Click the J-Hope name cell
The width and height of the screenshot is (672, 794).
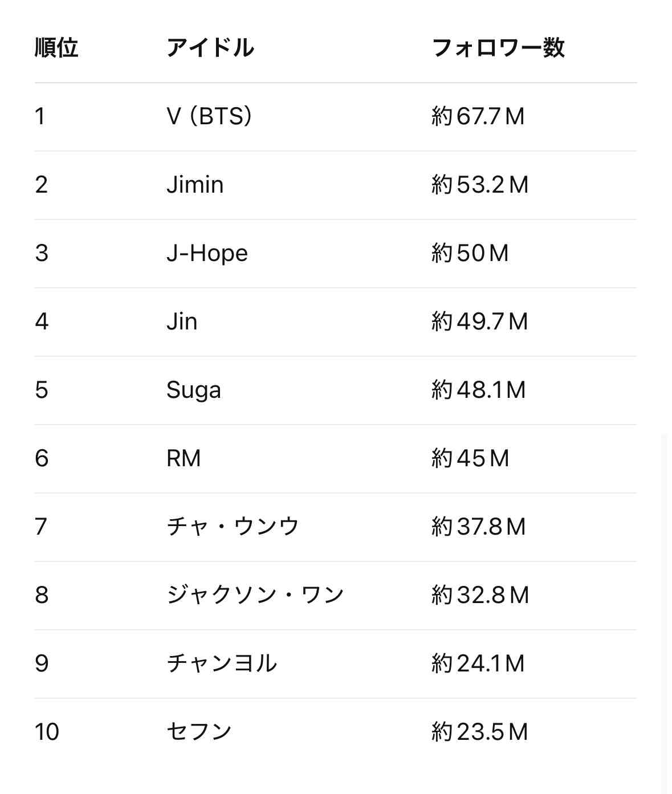(207, 254)
